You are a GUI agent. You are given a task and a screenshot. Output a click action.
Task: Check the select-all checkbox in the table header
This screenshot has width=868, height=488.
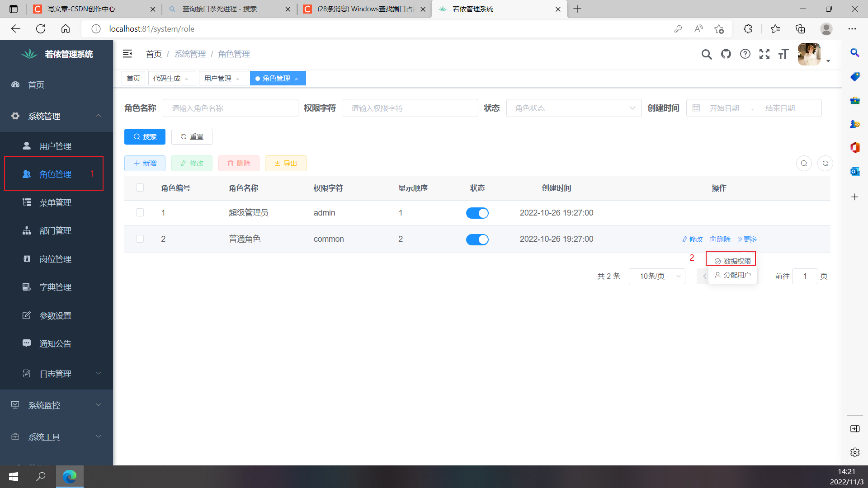coord(140,188)
